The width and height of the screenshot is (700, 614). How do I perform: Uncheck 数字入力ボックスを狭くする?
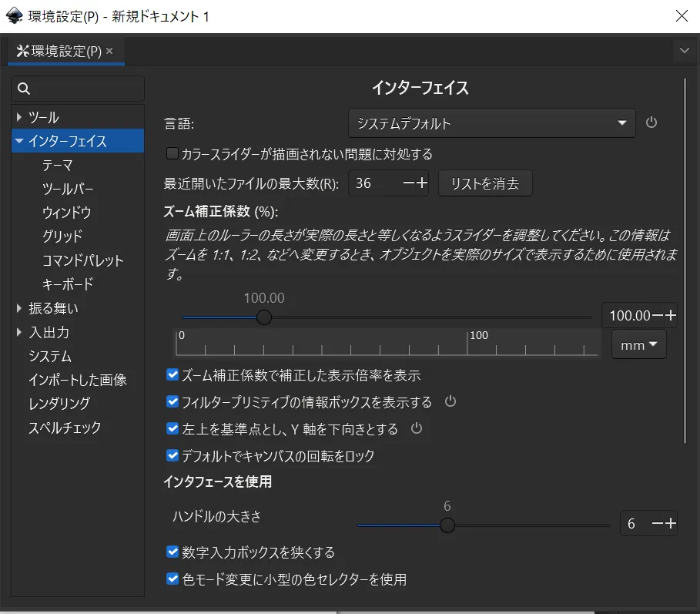pos(172,552)
